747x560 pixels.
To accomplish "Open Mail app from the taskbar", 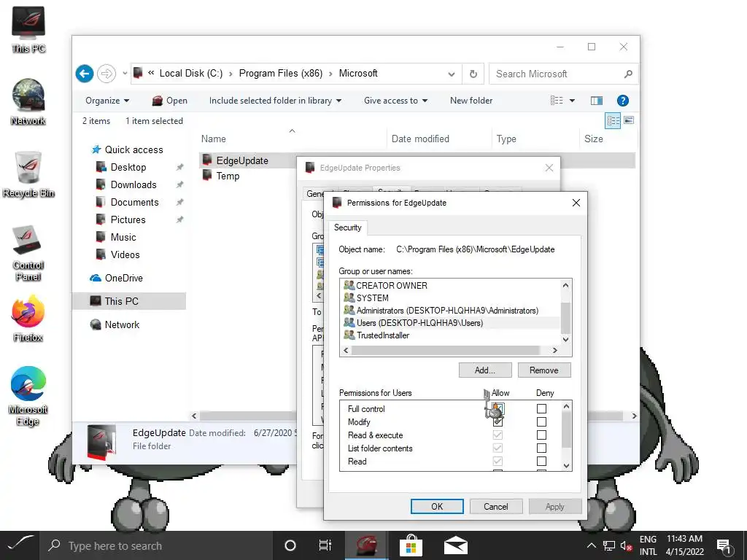I will point(455,545).
